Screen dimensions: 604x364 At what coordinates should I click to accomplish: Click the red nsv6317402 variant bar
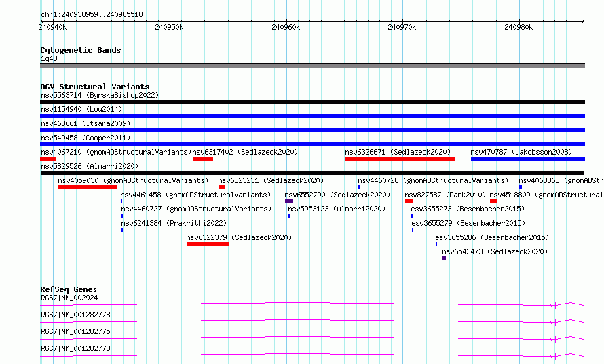pos(203,159)
